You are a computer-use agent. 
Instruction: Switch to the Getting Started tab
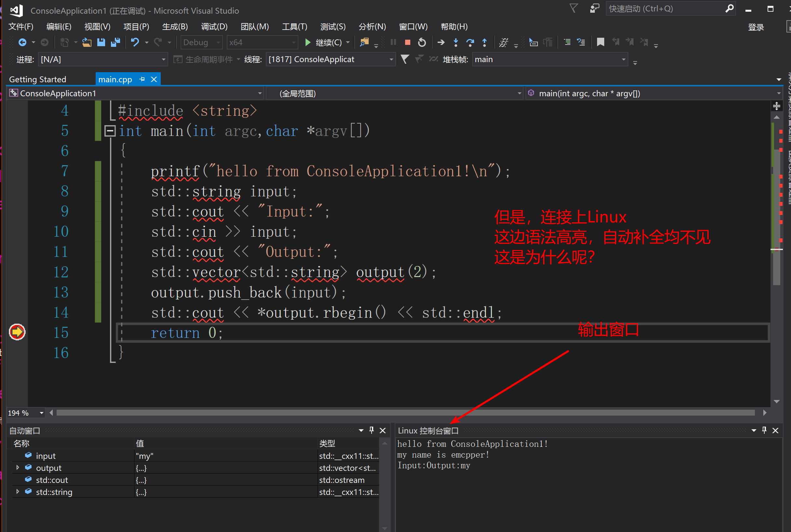[38, 79]
